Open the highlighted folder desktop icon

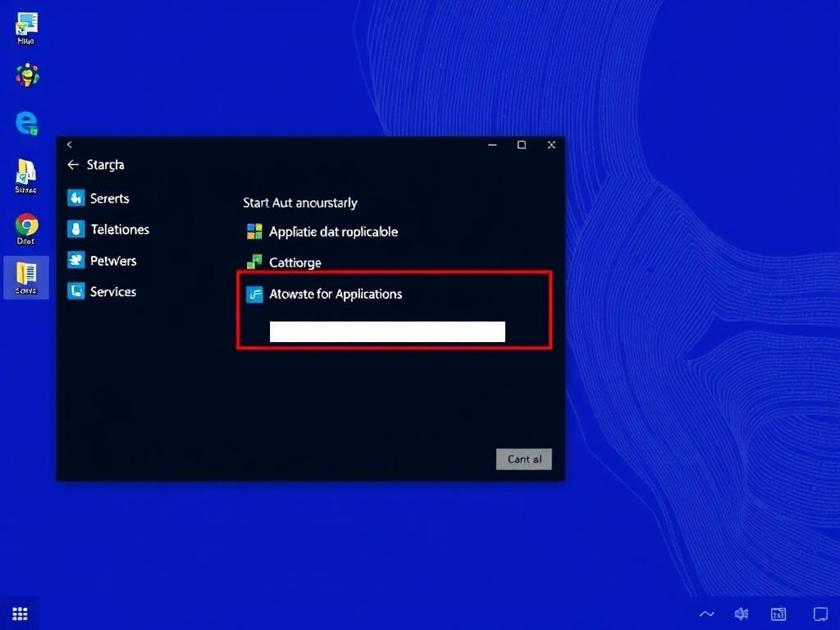26,276
